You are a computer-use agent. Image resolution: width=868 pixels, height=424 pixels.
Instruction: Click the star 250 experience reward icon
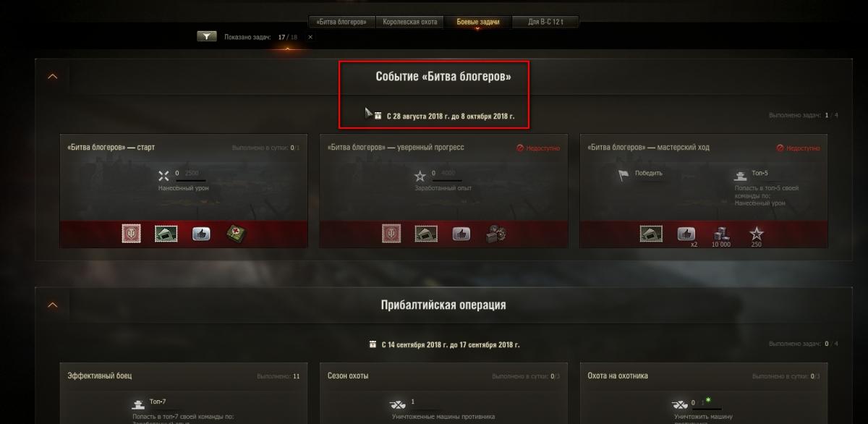(756, 233)
